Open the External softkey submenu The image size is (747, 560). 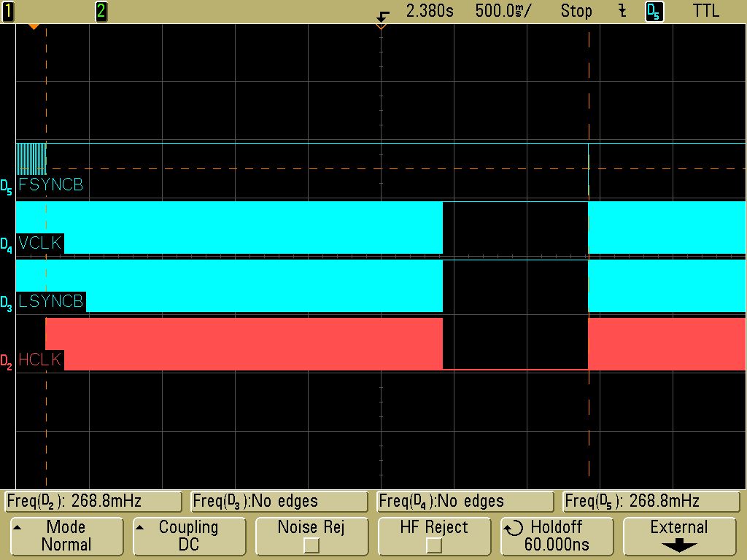679,536
